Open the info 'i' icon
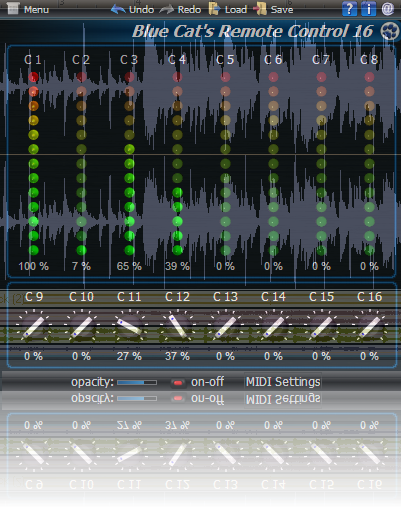The height and width of the screenshot is (508, 401). coord(368,9)
